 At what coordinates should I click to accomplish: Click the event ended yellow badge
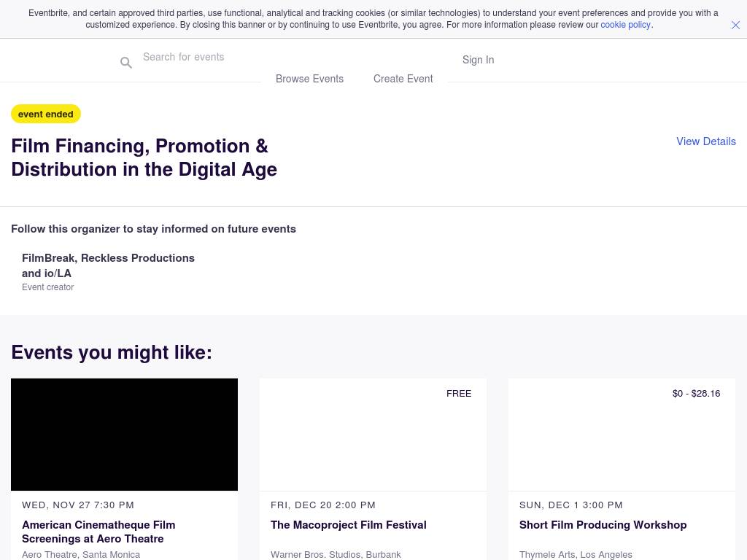point(46,114)
